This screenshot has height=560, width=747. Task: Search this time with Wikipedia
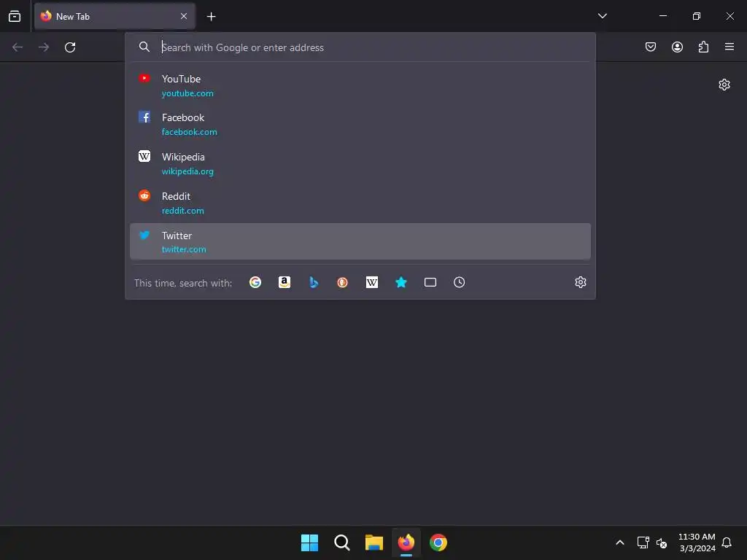click(372, 282)
